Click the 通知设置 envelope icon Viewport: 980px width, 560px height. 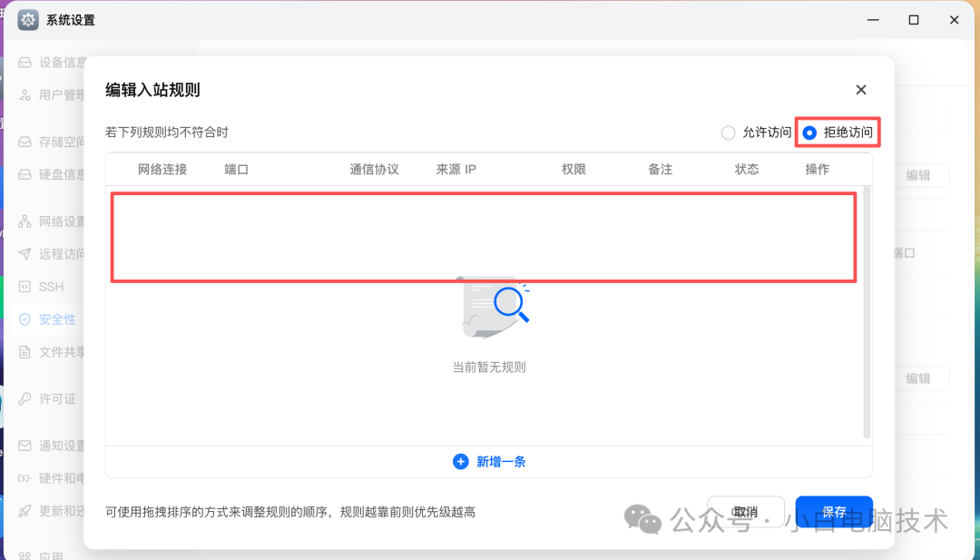(x=24, y=446)
